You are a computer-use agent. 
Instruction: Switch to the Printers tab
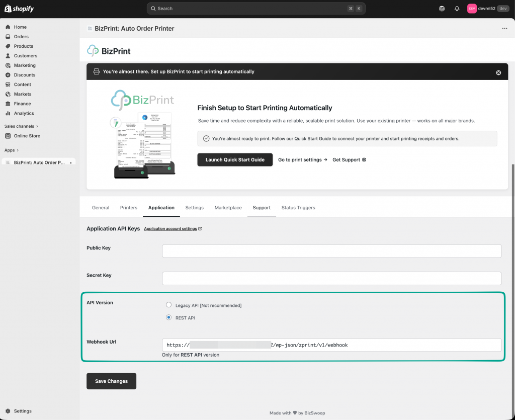(x=129, y=208)
